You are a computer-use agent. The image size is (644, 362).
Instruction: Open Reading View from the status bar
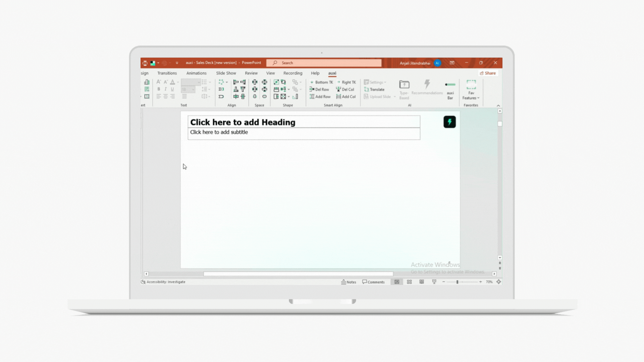[x=422, y=282]
